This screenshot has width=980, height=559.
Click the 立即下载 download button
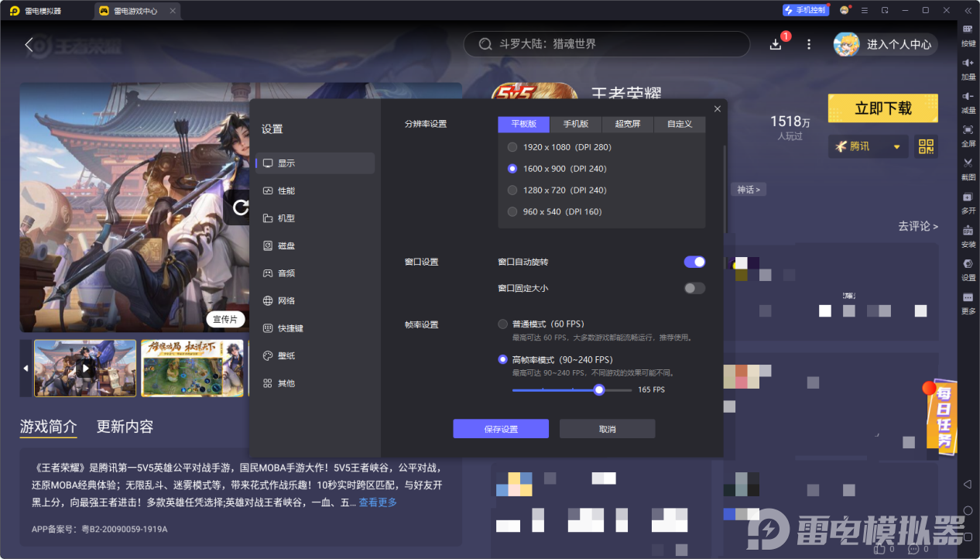click(x=882, y=108)
